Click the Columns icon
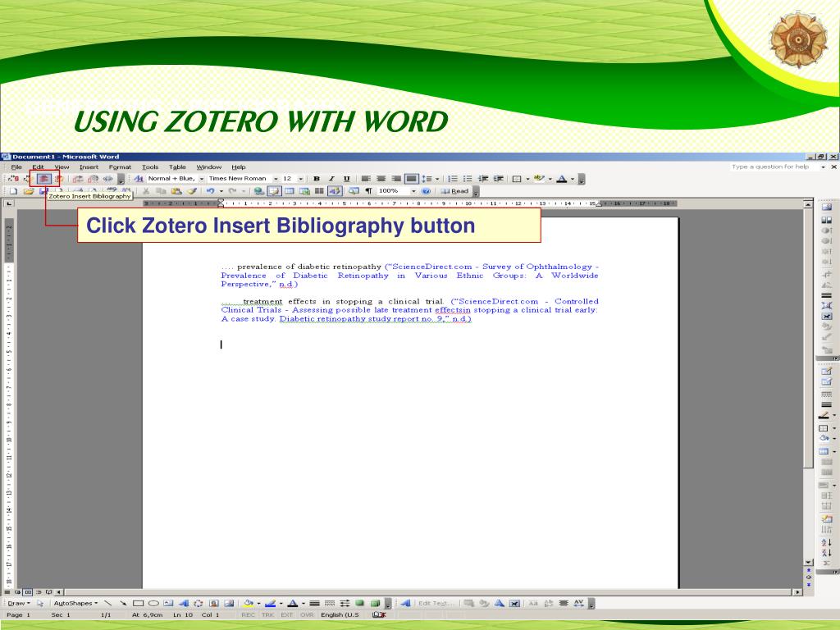This screenshot has height=630, width=840. 319,190
